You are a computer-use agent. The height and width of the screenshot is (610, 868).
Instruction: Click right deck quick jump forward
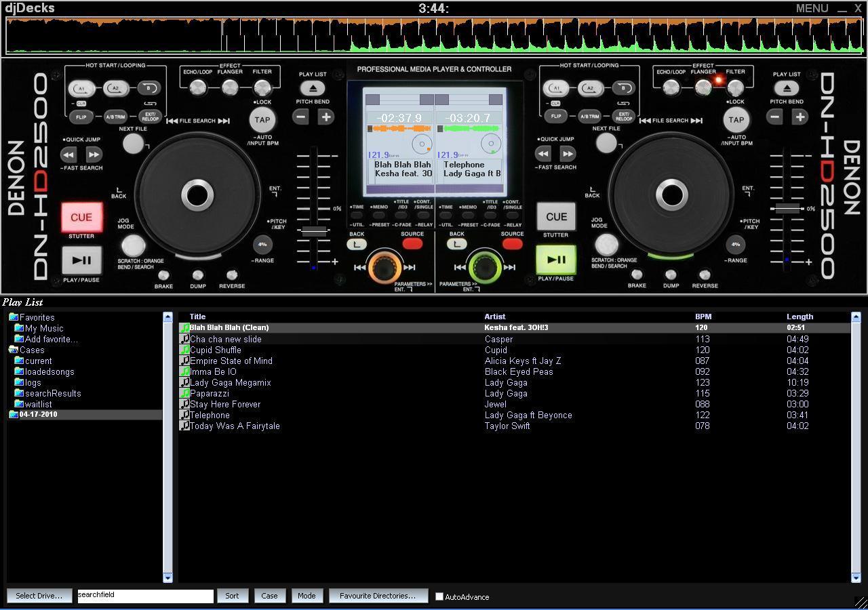[x=568, y=154]
